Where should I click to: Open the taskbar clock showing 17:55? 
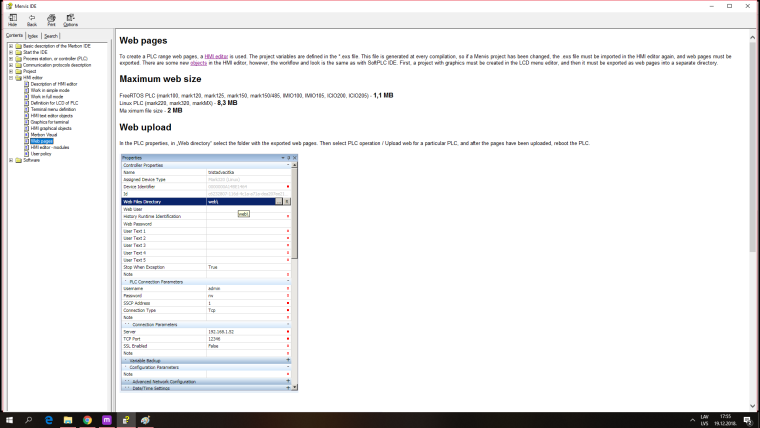[x=726, y=420]
